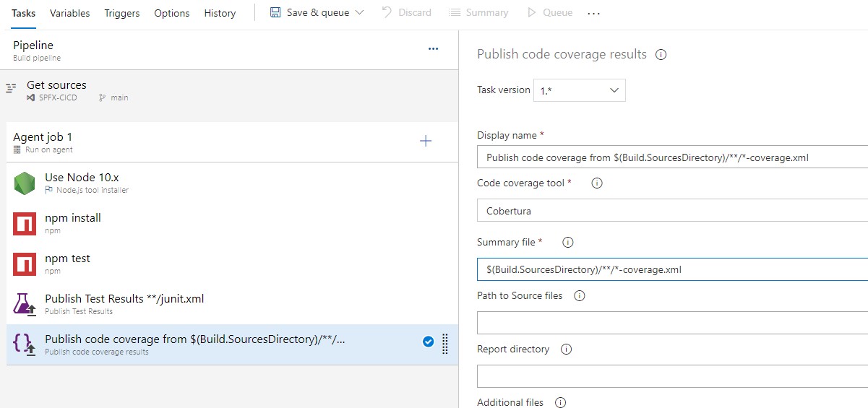This screenshot has width=868, height=408.
Task: Open the Code coverage tool Cobertura combo box
Action: click(672, 211)
